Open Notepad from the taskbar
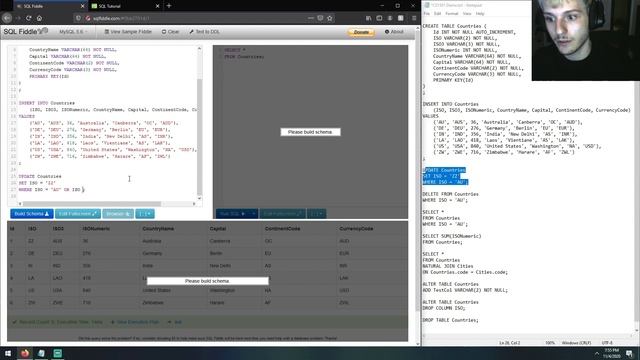Screen dimensions: 640x360 (41, 353)
